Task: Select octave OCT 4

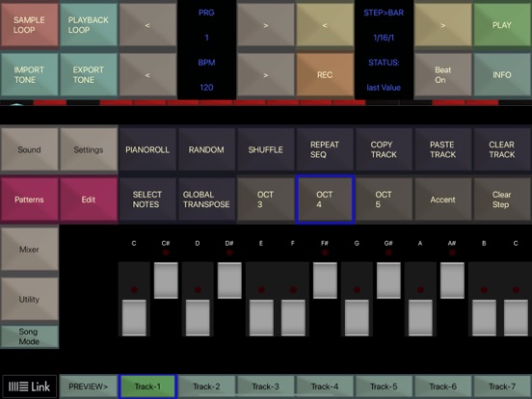Action: [325, 199]
